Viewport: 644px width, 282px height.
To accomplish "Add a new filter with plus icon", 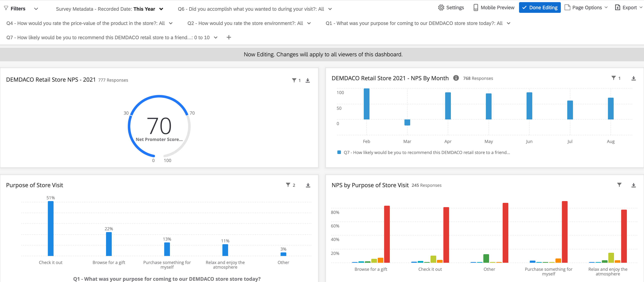I will [229, 37].
